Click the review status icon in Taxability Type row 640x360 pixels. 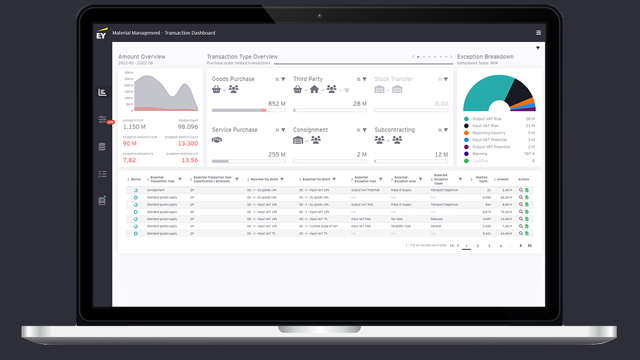pos(136,226)
